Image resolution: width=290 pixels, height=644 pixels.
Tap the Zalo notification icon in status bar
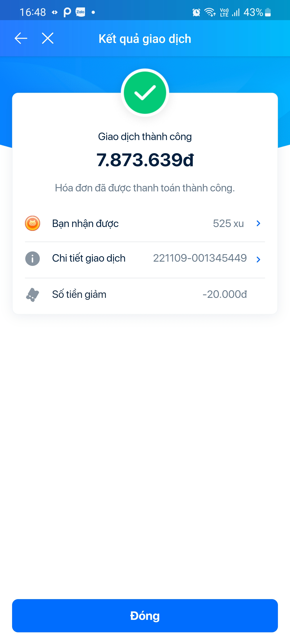pyautogui.click(x=80, y=12)
